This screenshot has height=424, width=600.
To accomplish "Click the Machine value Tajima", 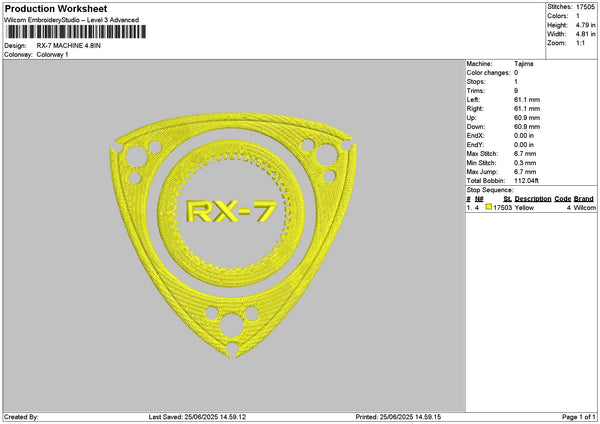I will (x=523, y=64).
